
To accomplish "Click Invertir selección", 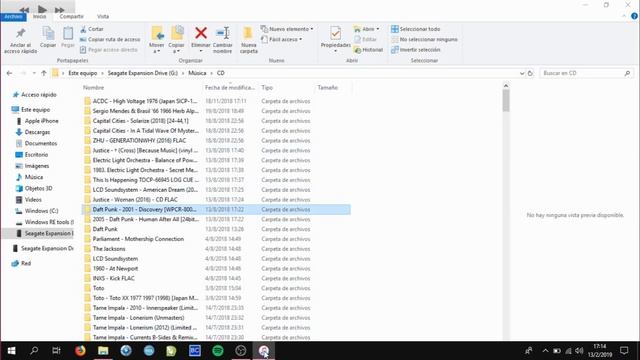I will (416, 50).
